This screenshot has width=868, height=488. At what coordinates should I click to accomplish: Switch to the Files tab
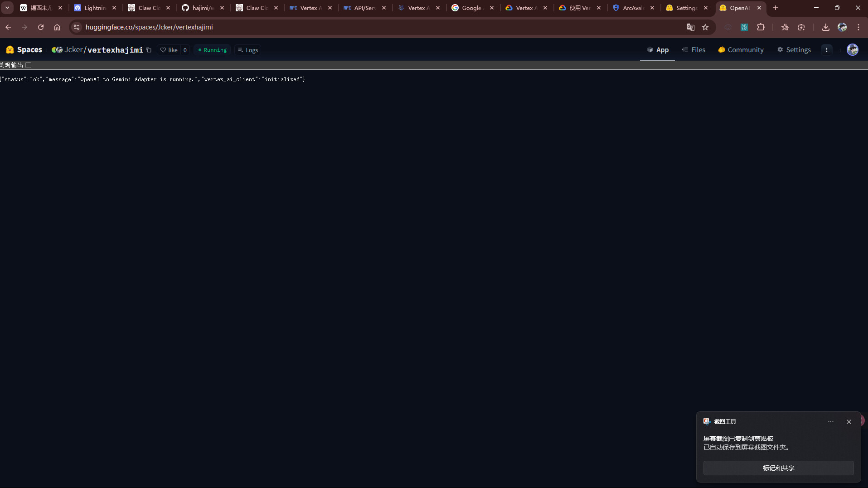[x=693, y=50]
